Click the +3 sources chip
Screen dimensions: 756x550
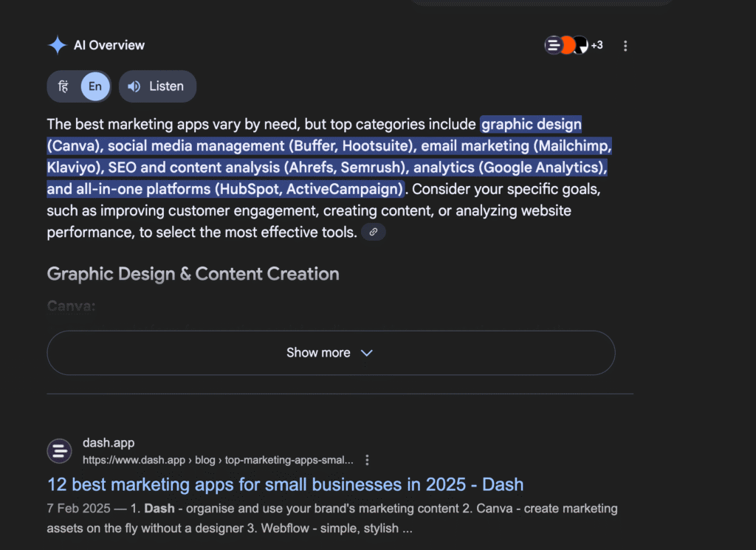(x=597, y=45)
